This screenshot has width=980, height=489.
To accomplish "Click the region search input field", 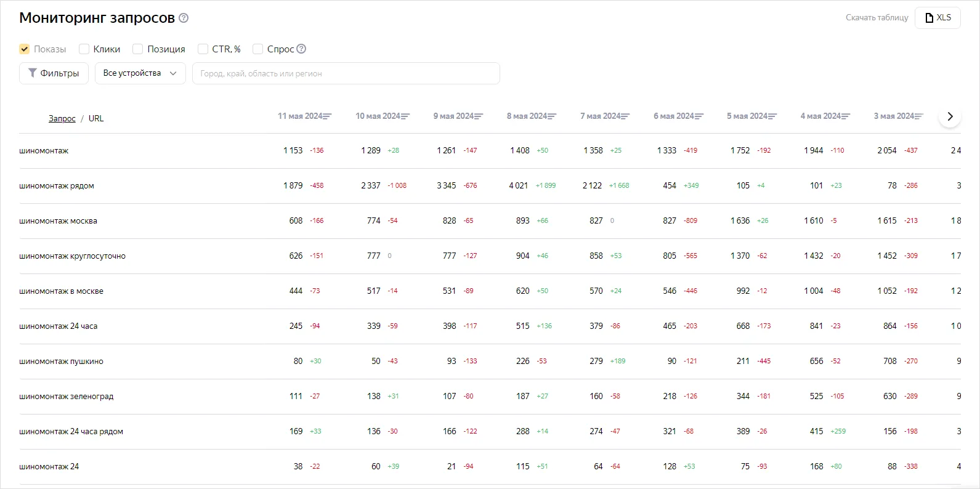I will pos(346,73).
